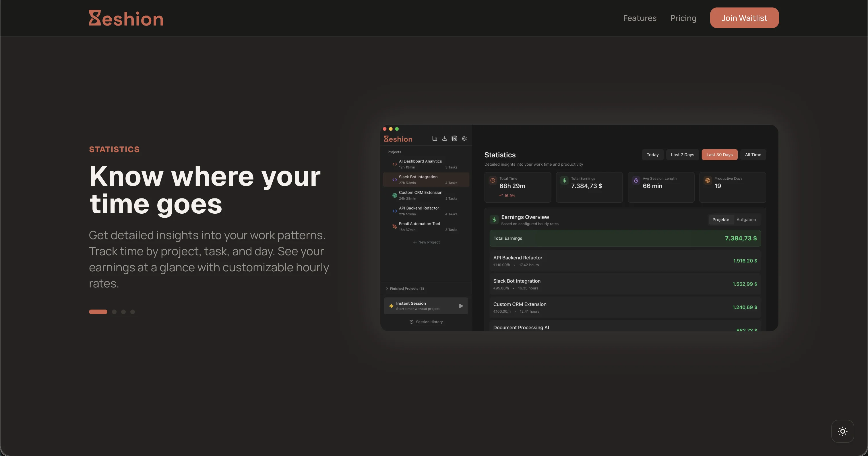Open the statistics chart icon
Image resolution: width=868 pixels, height=456 pixels.
tap(435, 138)
